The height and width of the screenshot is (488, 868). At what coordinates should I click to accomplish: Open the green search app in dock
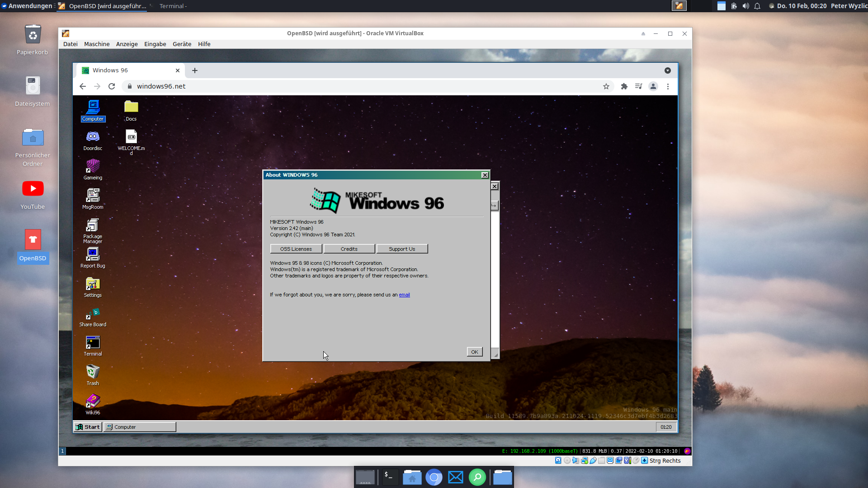point(477,477)
